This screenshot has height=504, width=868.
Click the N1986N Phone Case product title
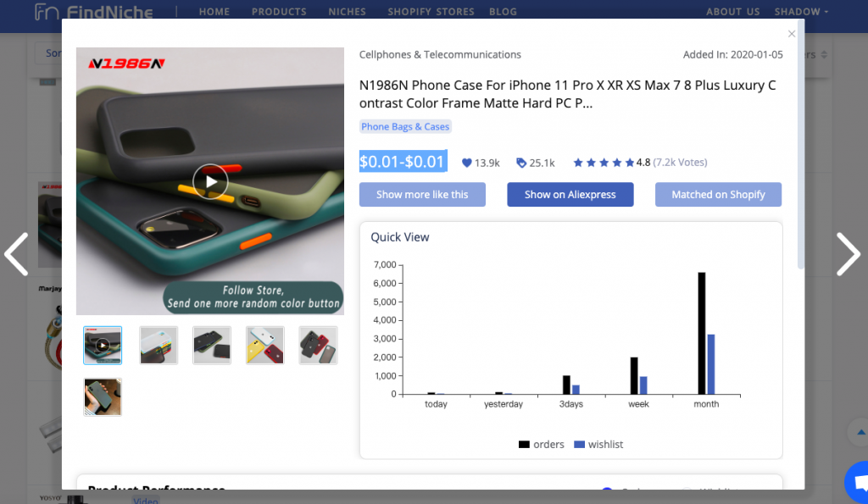(x=568, y=94)
